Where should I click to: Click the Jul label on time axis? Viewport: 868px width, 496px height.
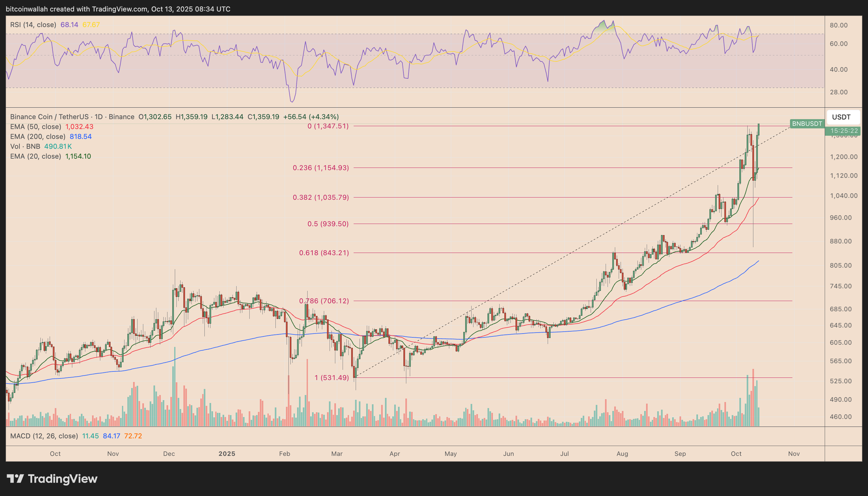[x=564, y=454]
